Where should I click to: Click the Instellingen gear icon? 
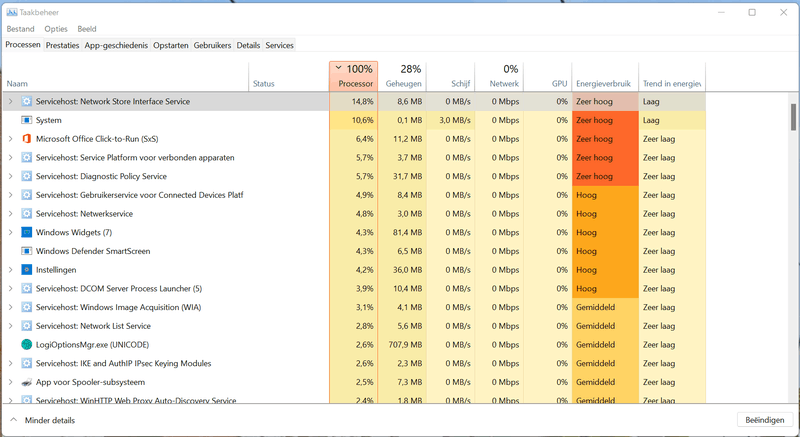26,270
